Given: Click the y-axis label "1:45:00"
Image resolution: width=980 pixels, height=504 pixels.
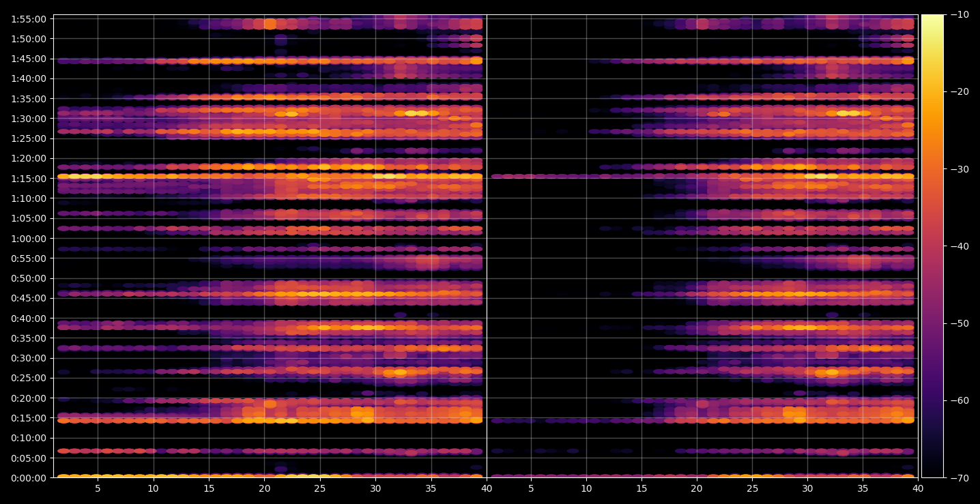Looking at the screenshot, I should (29, 59).
